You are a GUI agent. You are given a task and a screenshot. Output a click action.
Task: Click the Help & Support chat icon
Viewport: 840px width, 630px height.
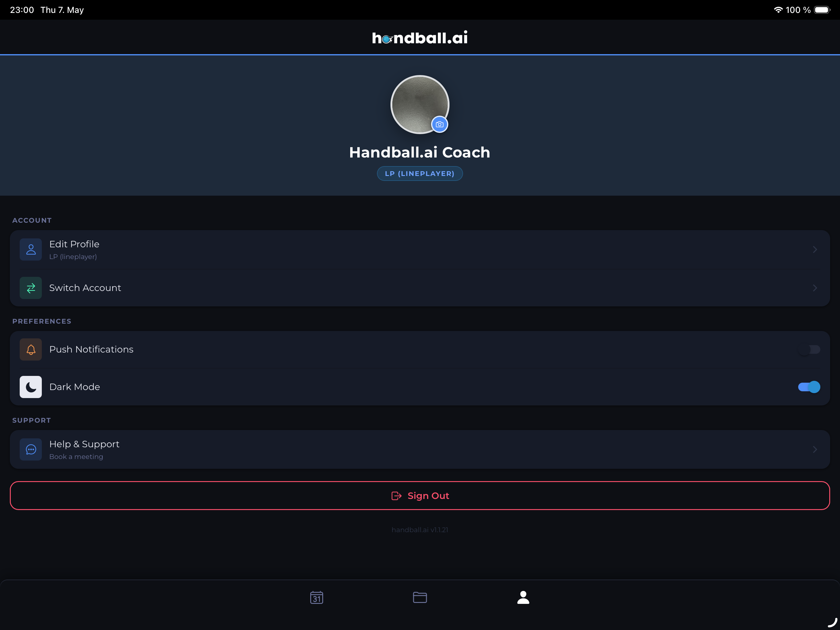[31, 449]
